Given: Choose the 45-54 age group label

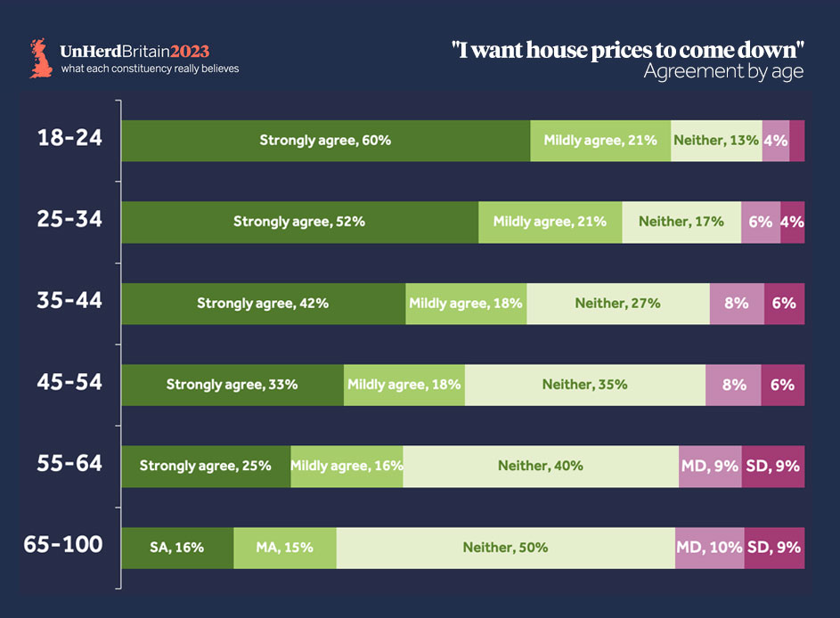Looking at the screenshot, I should 69,382.
